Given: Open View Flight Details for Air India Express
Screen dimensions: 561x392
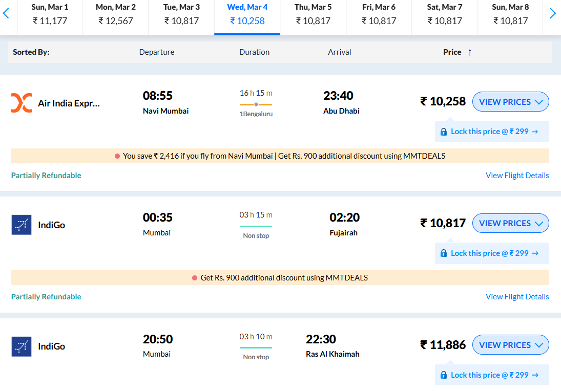Looking at the screenshot, I should (517, 176).
